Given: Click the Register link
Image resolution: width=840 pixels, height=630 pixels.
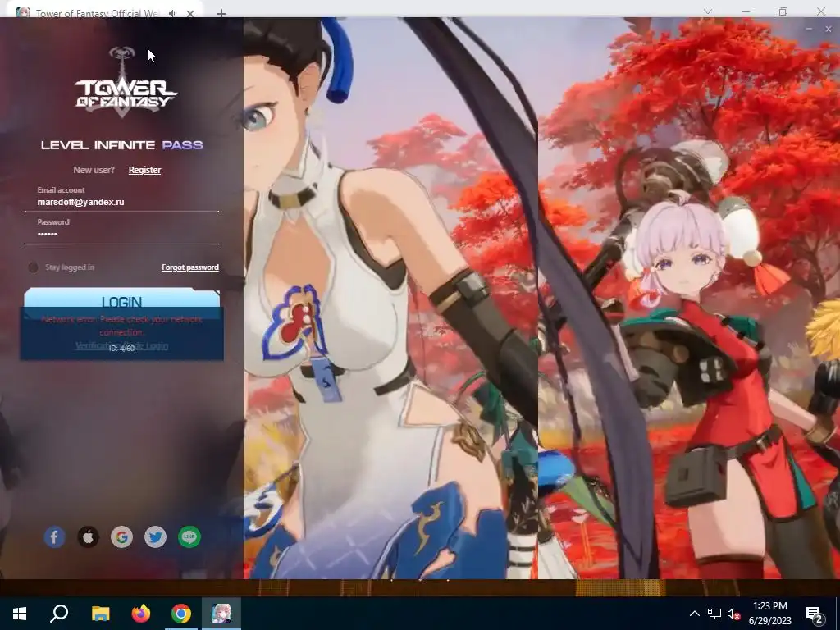Looking at the screenshot, I should [x=144, y=170].
